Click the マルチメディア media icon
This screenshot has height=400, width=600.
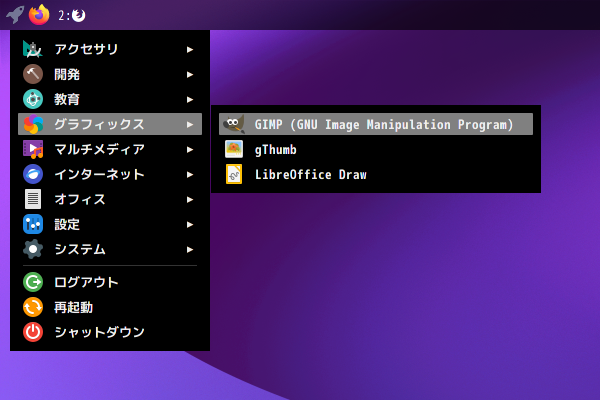(x=33, y=149)
